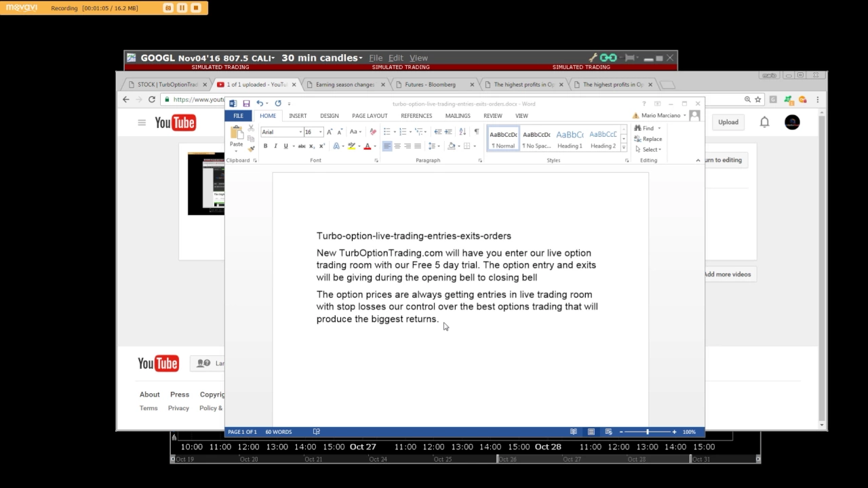
Task: Click the Web Layout view icon in status bar
Action: (608, 432)
